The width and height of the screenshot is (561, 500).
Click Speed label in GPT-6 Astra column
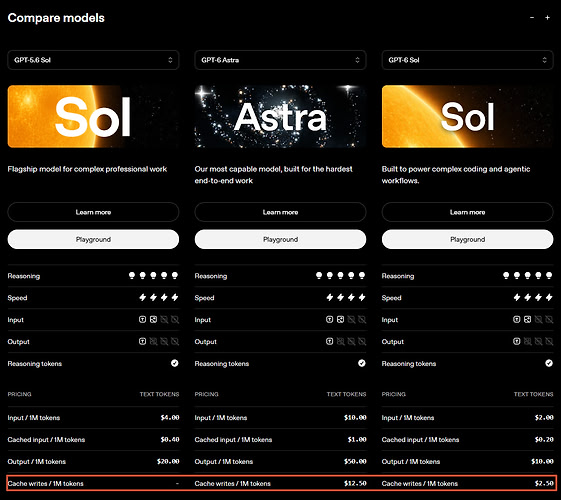click(204, 298)
